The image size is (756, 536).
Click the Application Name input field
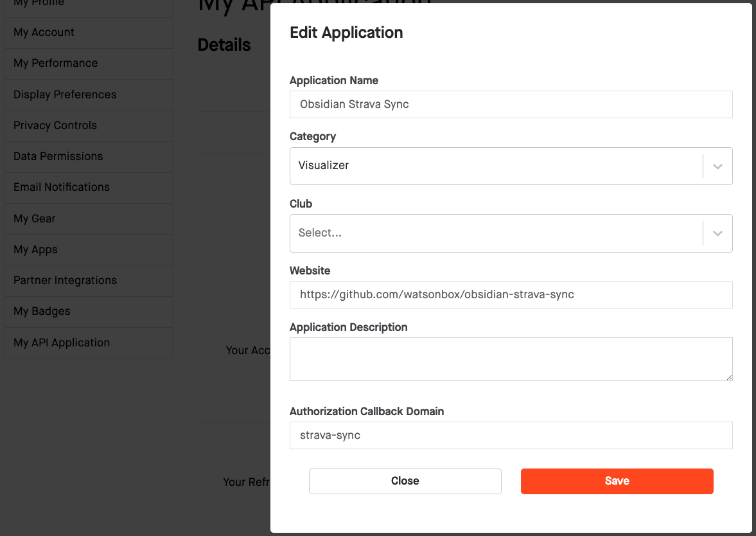[511, 104]
